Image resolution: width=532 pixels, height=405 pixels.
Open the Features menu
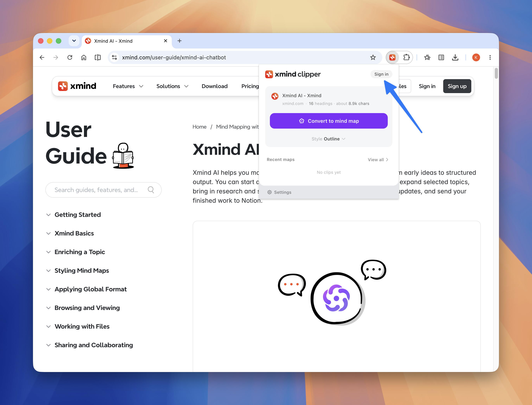[x=128, y=86]
